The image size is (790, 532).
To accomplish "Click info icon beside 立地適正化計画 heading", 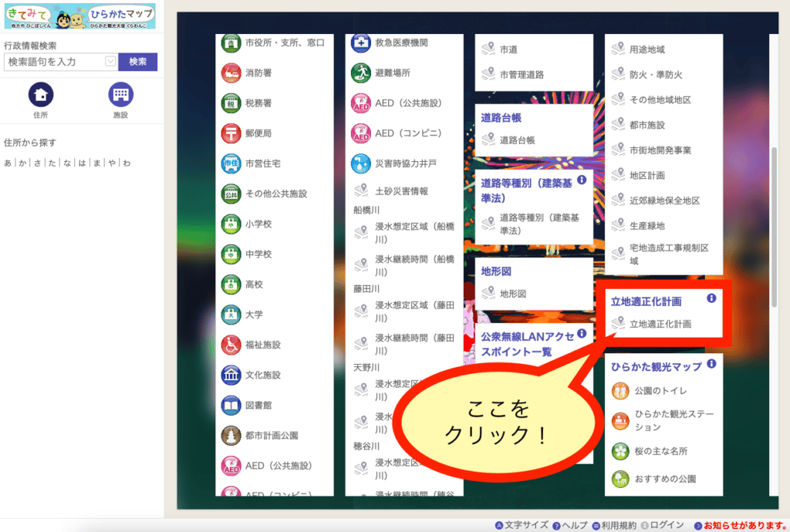I will tap(711, 298).
